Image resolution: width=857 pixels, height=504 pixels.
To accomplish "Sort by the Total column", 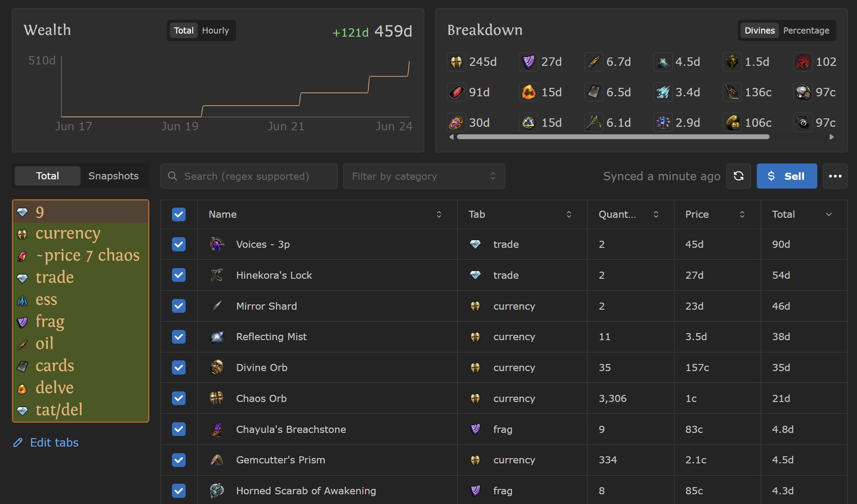I will [804, 214].
